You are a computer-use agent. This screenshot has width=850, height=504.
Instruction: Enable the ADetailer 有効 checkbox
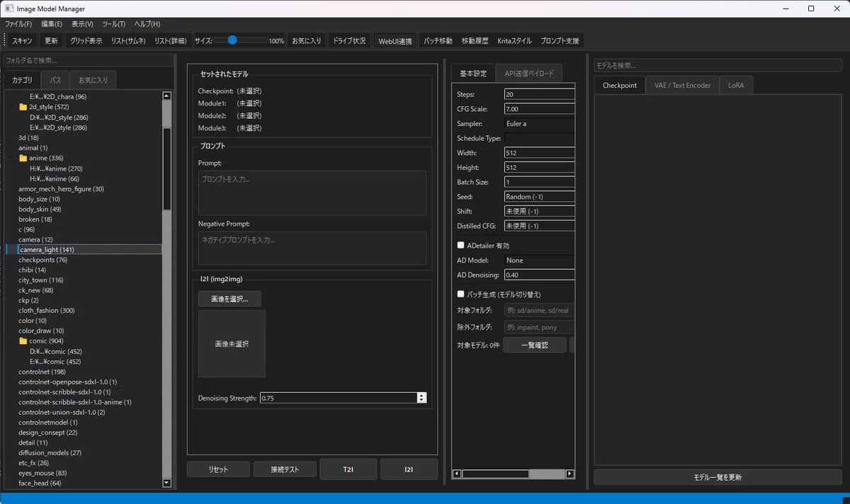click(x=461, y=245)
